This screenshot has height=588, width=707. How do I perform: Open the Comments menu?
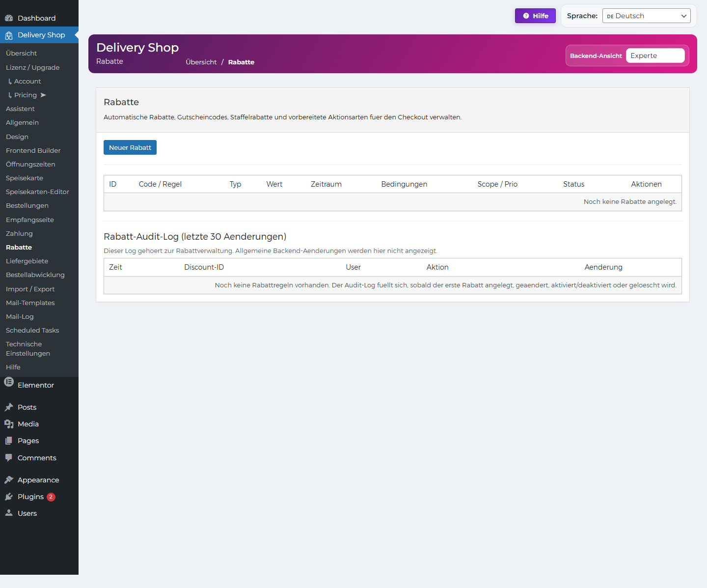point(39,458)
